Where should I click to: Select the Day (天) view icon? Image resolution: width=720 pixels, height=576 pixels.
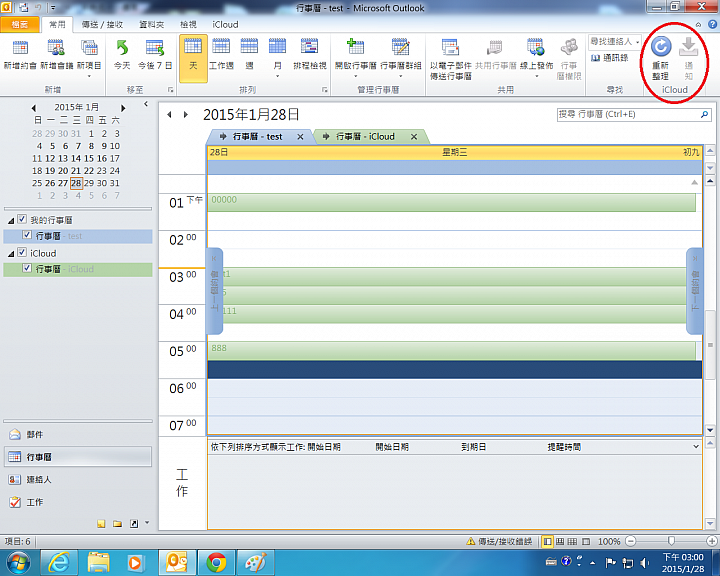pos(193,46)
